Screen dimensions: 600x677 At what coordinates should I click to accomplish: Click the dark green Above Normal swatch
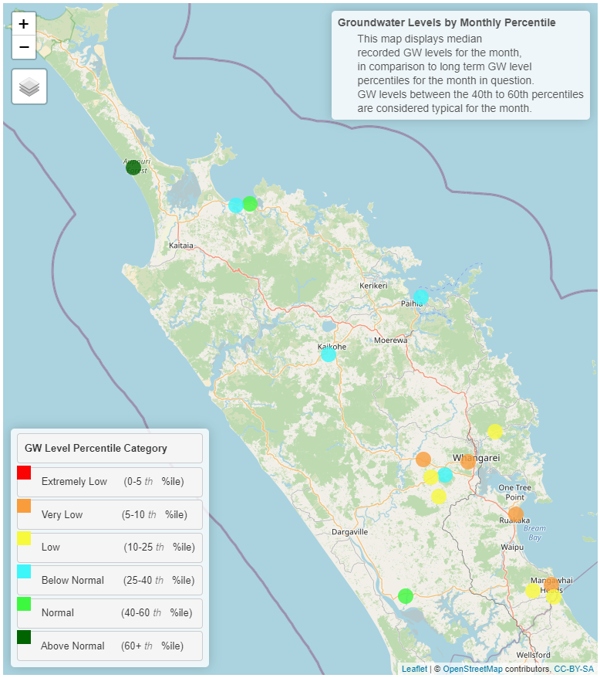click(x=24, y=637)
